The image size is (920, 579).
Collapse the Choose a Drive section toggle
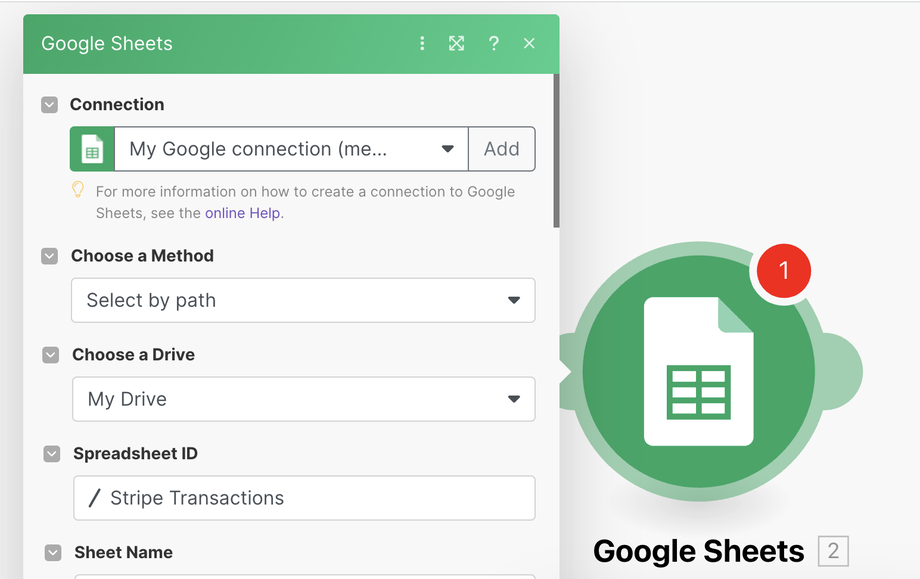50,355
